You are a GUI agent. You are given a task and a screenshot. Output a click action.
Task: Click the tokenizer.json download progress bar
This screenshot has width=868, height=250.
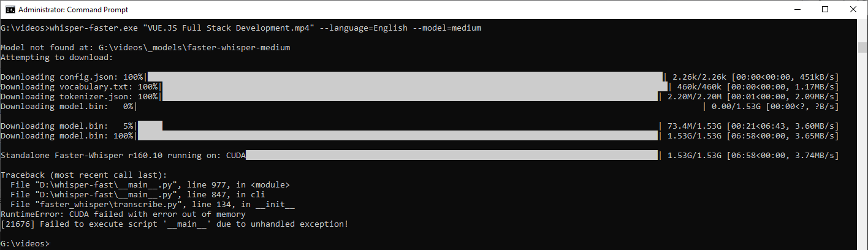pyautogui.click(x=410, y=97)
